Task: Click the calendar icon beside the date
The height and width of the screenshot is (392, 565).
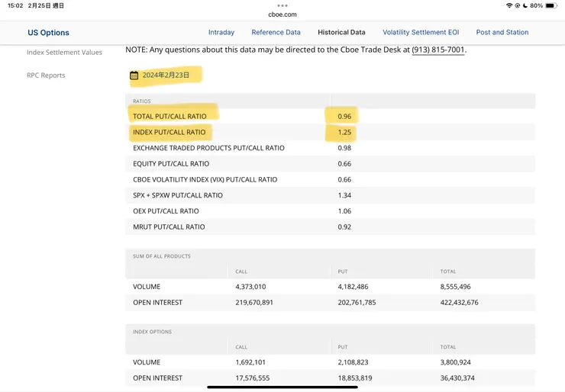Action: 134,76
